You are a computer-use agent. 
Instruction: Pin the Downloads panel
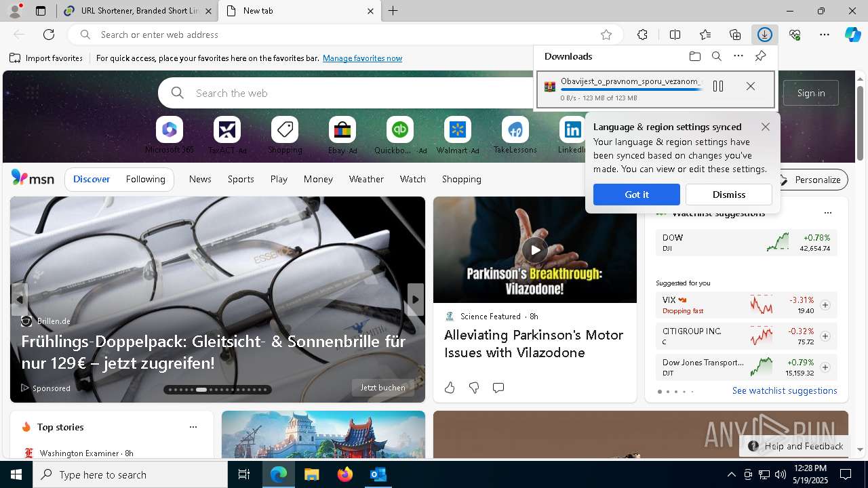pos(760,56)
